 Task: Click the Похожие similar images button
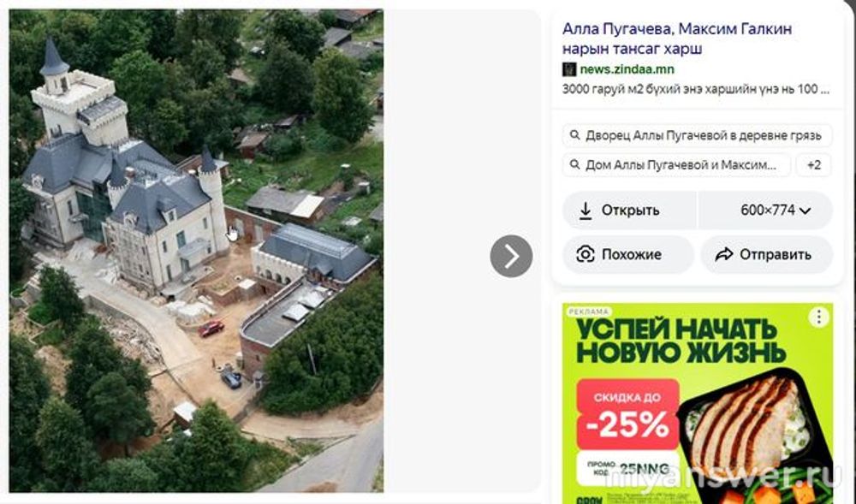coord(628,254)
